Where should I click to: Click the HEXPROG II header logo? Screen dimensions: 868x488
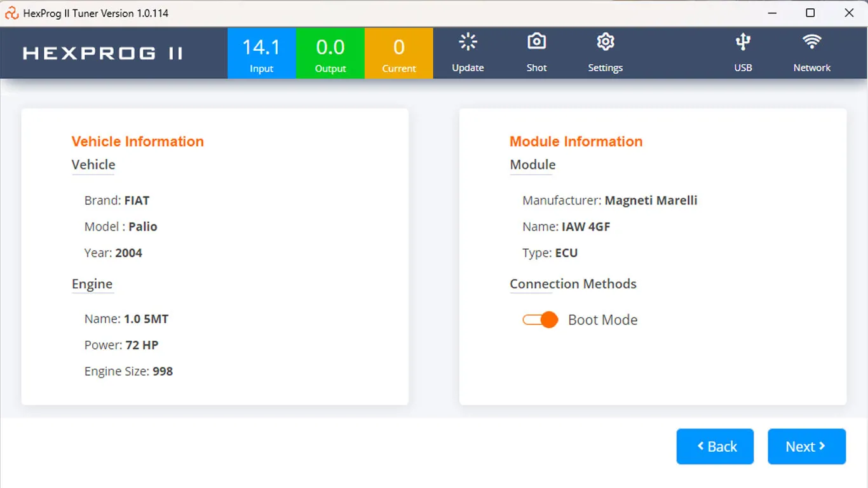[103, 53]
